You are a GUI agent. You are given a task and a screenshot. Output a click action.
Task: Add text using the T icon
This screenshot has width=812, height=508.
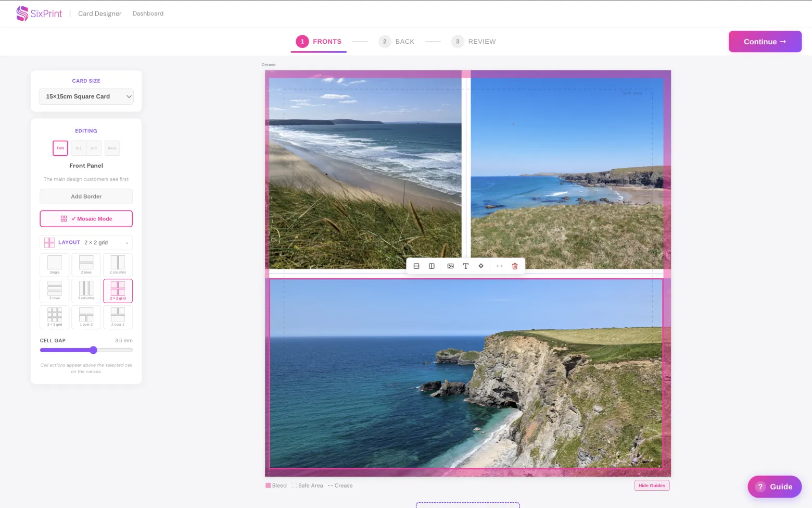[466, 266]
